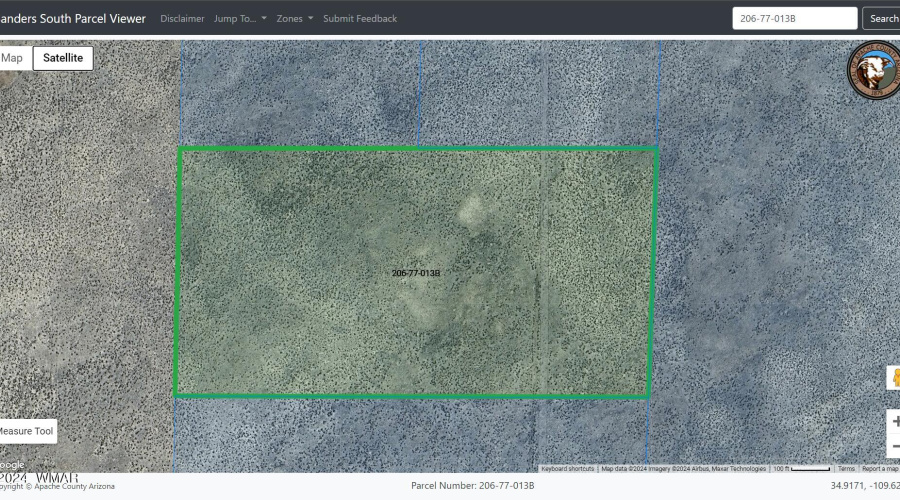Switch to Map view

point(13,58)
